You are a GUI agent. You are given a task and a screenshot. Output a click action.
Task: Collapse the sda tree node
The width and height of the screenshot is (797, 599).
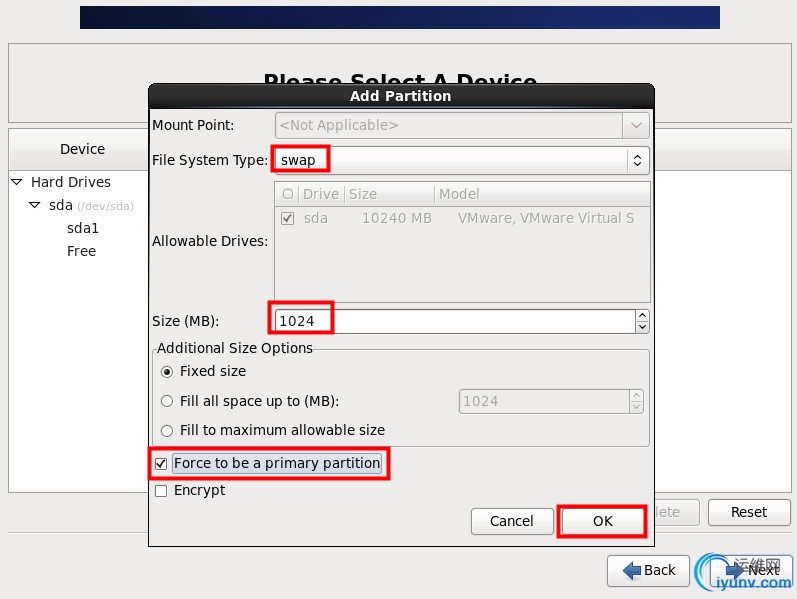(x=35, y=205)
